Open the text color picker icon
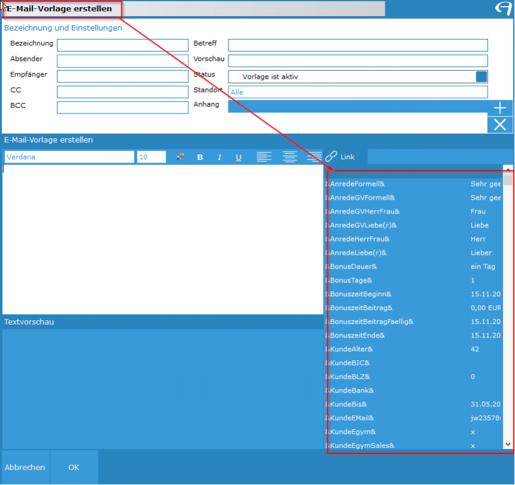515x485 pixels. point(180,157)
